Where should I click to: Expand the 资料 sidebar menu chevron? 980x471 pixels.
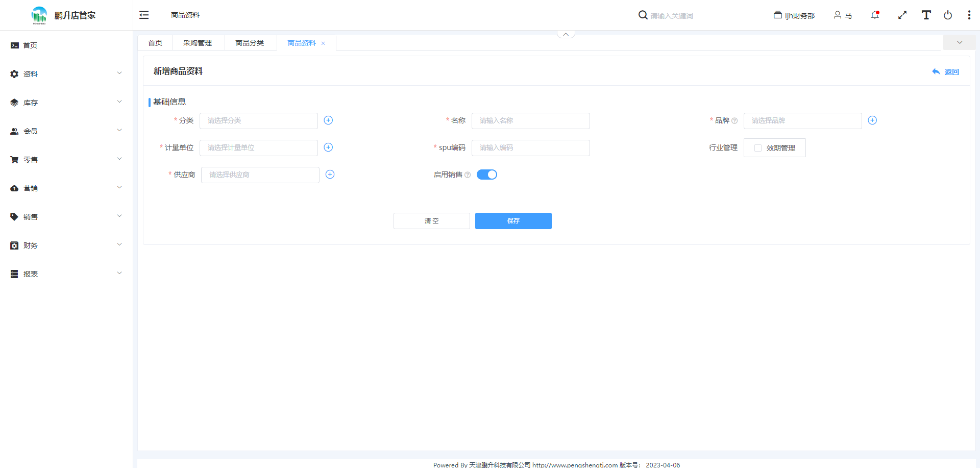click(x=119, y=73)
